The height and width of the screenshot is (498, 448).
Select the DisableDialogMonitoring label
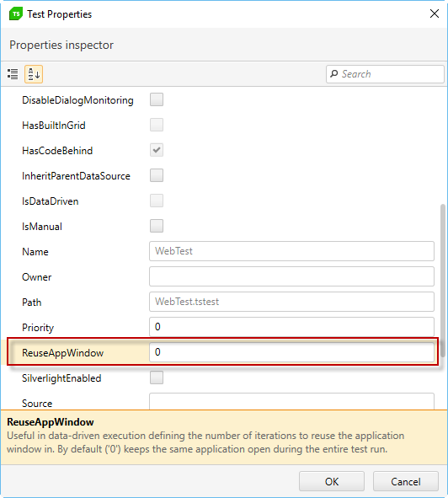point(77,100)
